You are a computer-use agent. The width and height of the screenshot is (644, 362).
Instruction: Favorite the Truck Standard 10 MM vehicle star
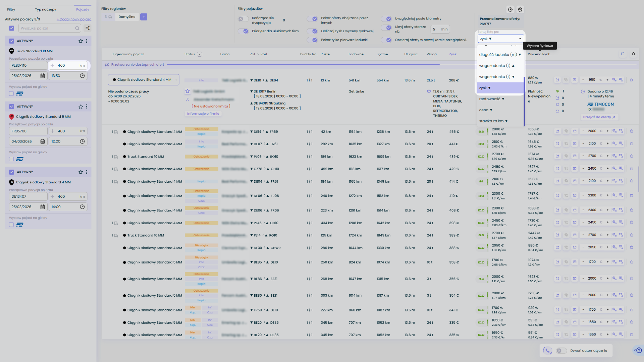80,41
